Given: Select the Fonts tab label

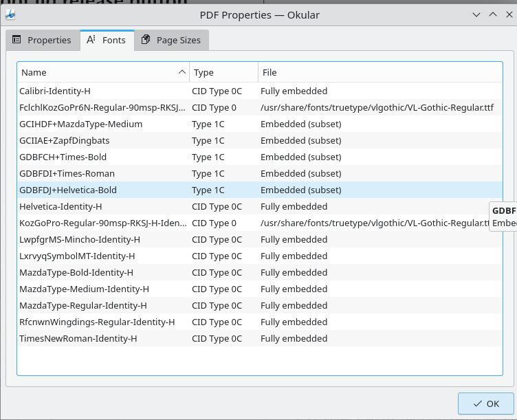Looking at the screenshot, I should pyautogui.click(x=113, y=41).
